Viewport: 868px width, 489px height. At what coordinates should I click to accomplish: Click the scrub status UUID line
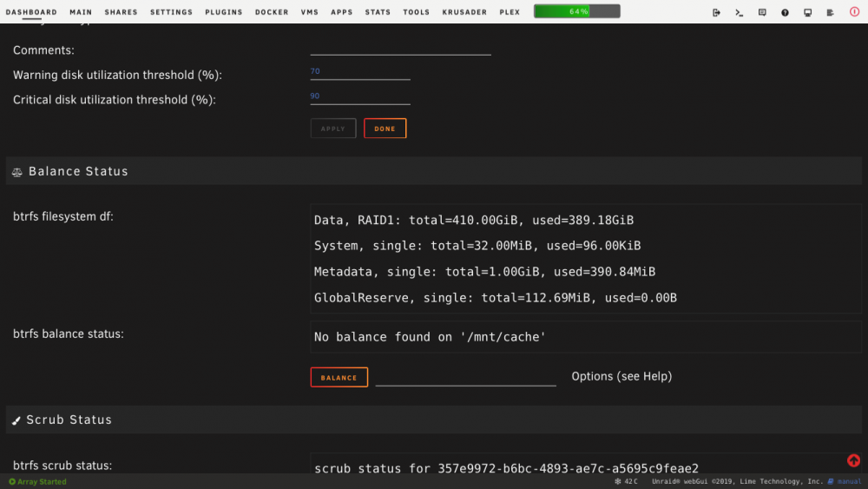pos(507,468)
